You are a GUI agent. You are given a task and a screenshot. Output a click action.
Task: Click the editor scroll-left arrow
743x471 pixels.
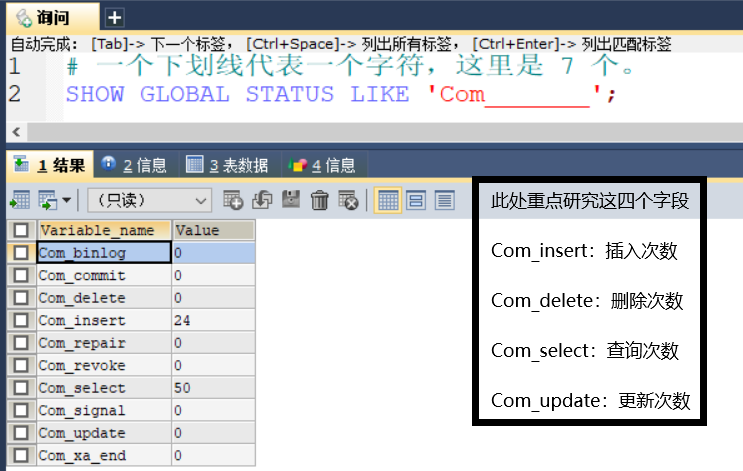click(x=17, y=132)
